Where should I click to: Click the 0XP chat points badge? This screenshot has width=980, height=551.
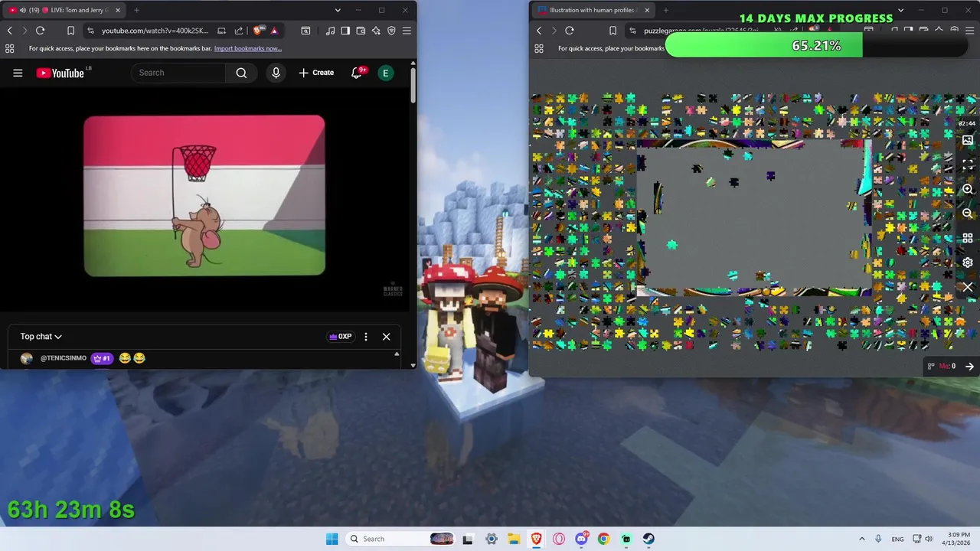(340, 337)
